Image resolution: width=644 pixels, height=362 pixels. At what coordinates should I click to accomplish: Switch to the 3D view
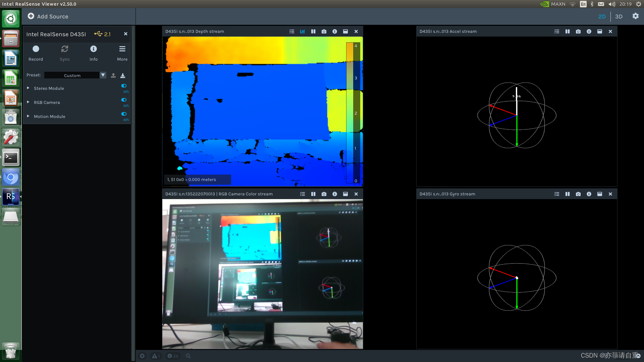click(x=619, y=16)
